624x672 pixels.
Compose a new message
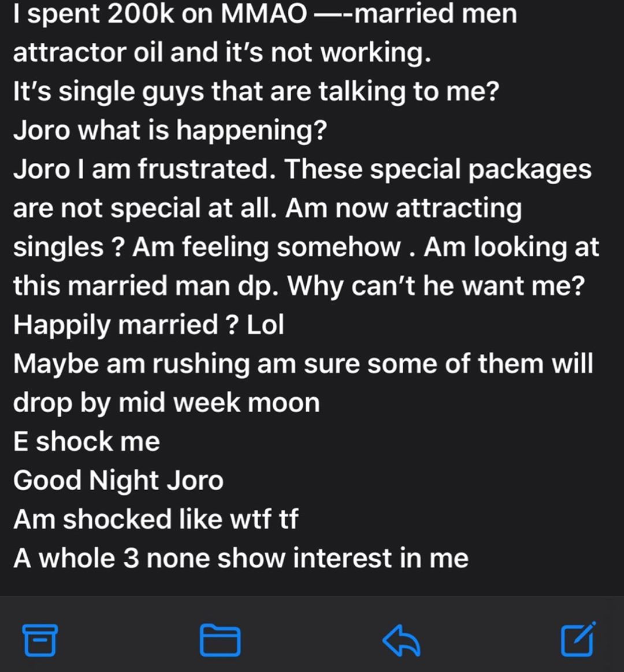pyautogui.click(x=578, y=639)
